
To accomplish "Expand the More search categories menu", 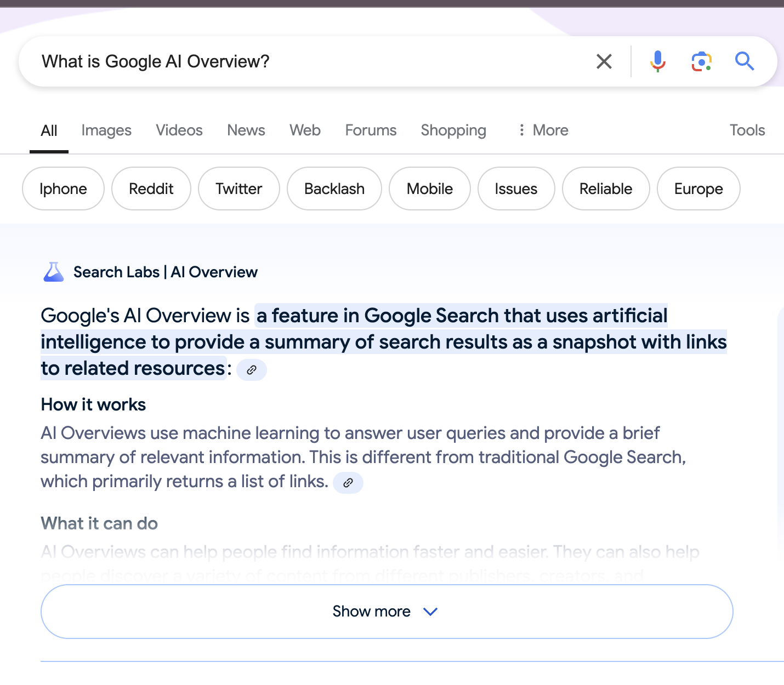I will (x=543, y=130).
